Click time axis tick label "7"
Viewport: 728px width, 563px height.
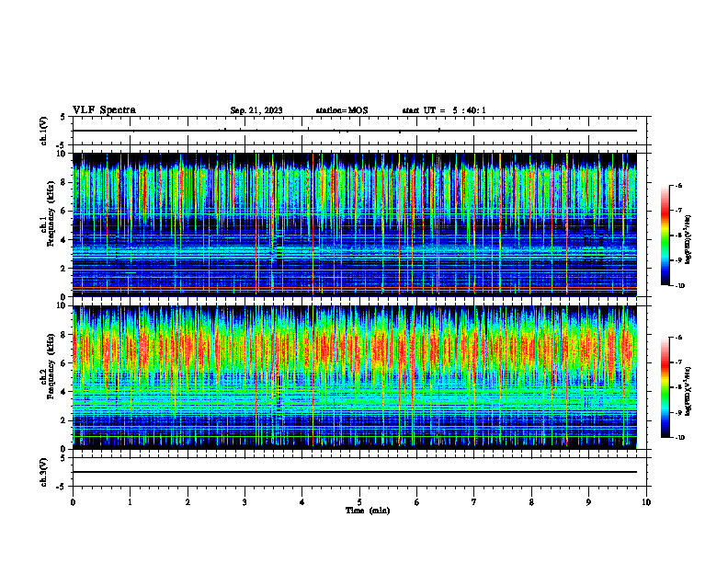pos(474,502)
